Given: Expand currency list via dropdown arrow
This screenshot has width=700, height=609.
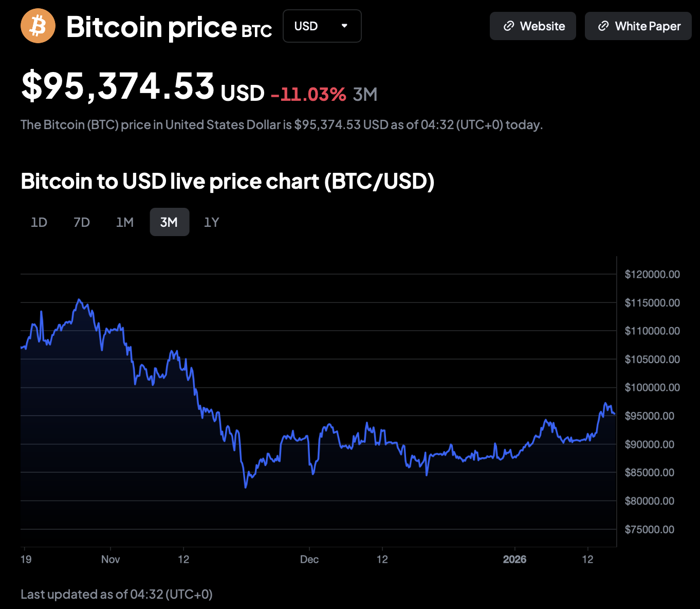Looking at the screenshot, I should tap(344, 26).
